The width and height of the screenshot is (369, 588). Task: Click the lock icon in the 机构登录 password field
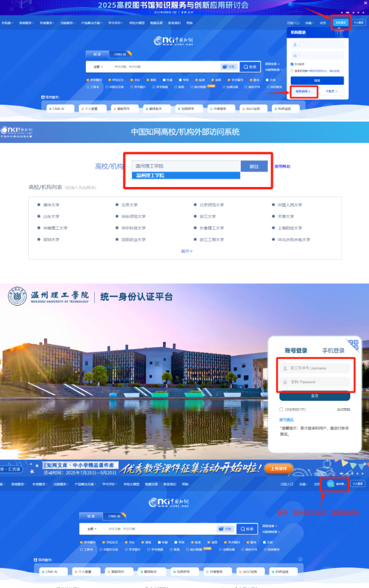[x=295, y=55]
